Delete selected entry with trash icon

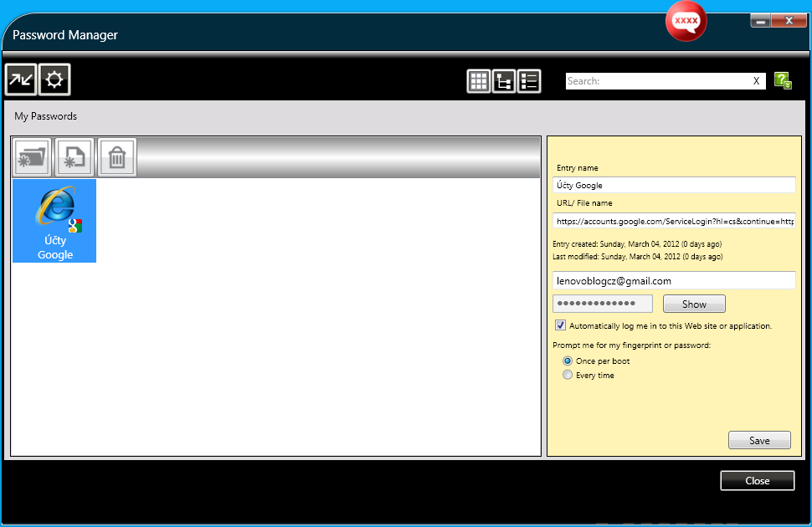[117, 157]
